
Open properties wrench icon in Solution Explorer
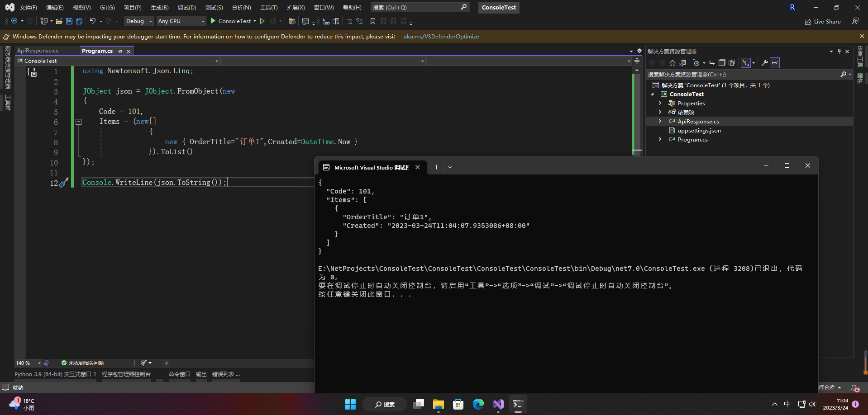pyautogui.click(x=764, y=63)
